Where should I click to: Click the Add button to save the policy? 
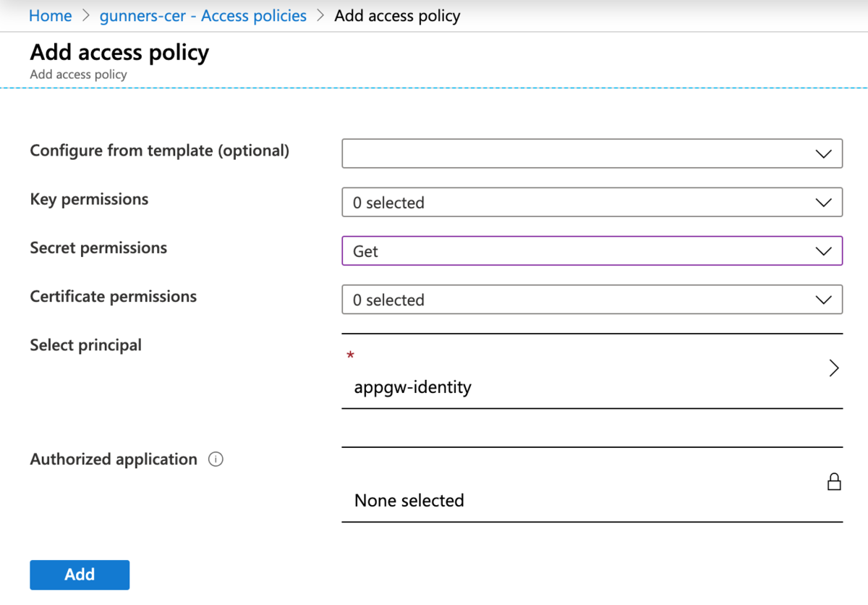[x=80, y=575]
